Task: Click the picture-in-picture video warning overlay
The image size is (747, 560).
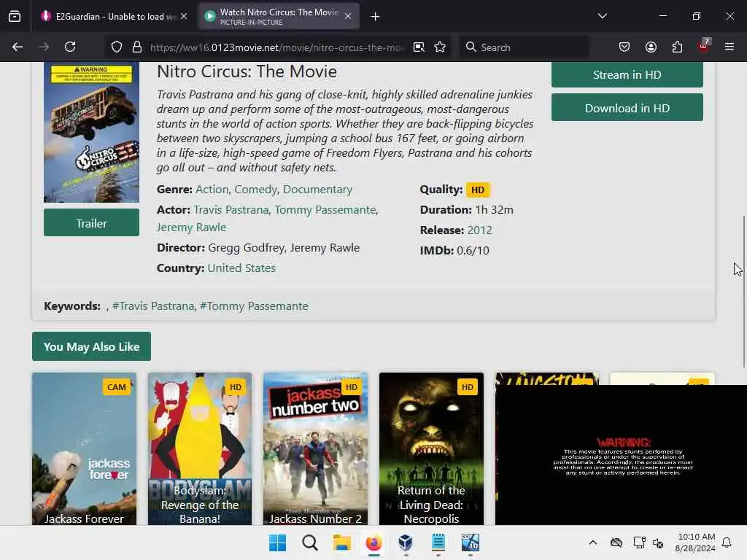Action: 621,455
